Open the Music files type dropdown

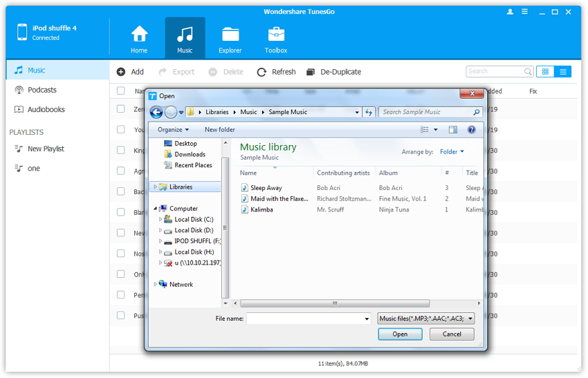[426, 319]
